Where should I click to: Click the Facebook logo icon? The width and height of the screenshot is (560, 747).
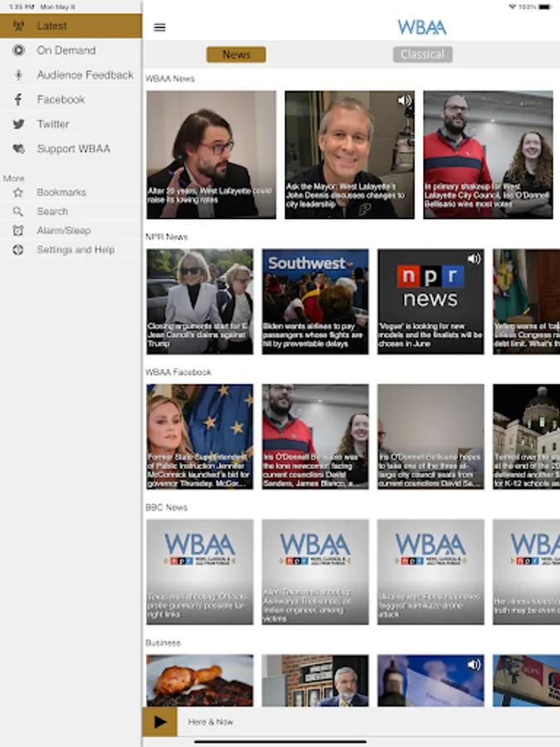pyautogui.click(x=18, y=100)
